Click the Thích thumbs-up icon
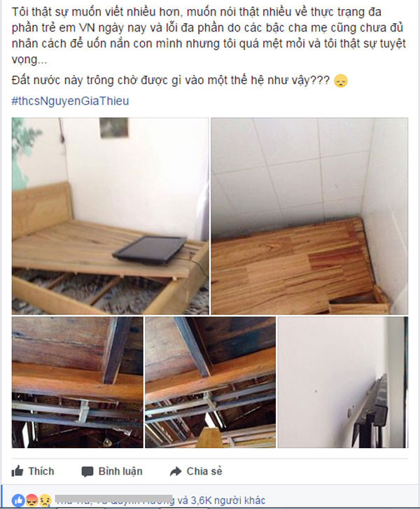The height and width of the screenshot is (509, 420). tap(17, 471)
